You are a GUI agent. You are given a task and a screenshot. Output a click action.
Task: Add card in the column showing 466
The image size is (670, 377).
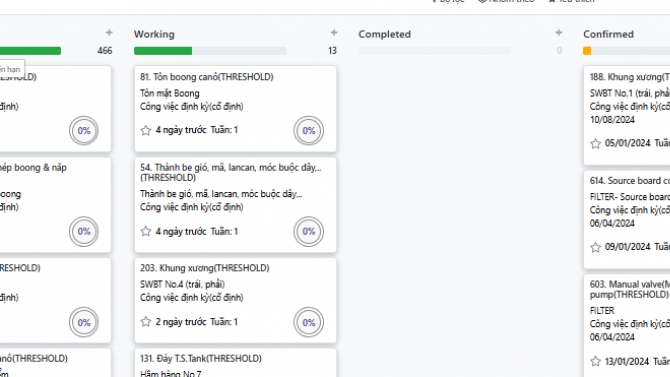click(109, 32)
